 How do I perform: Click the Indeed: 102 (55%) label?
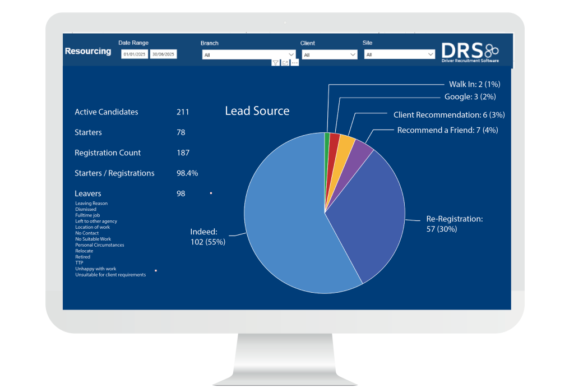[x=207, y=237]
